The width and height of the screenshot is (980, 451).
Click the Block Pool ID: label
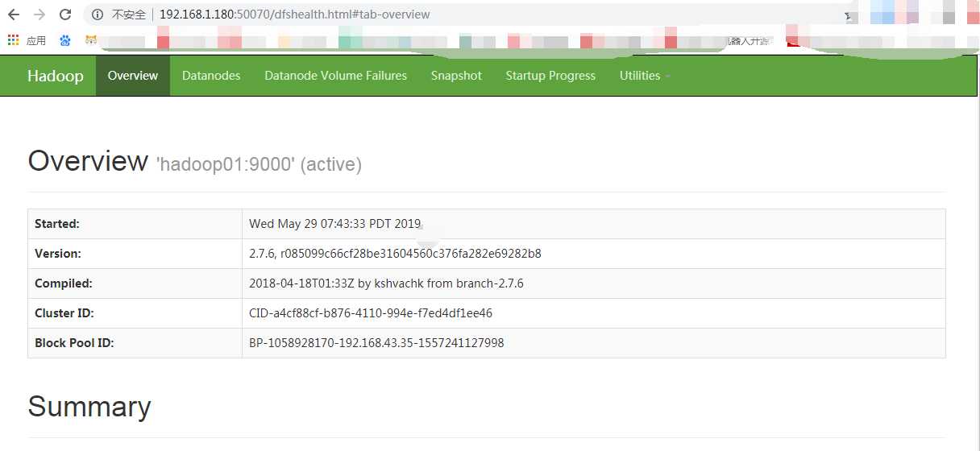[x=74, y=343]
